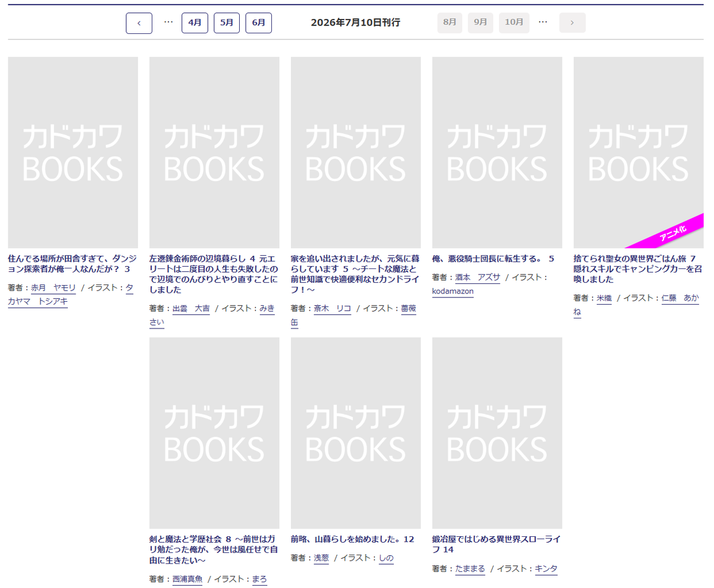714x588 pixels.
Task: Select the 8月 month button
Action: [450, 23]
